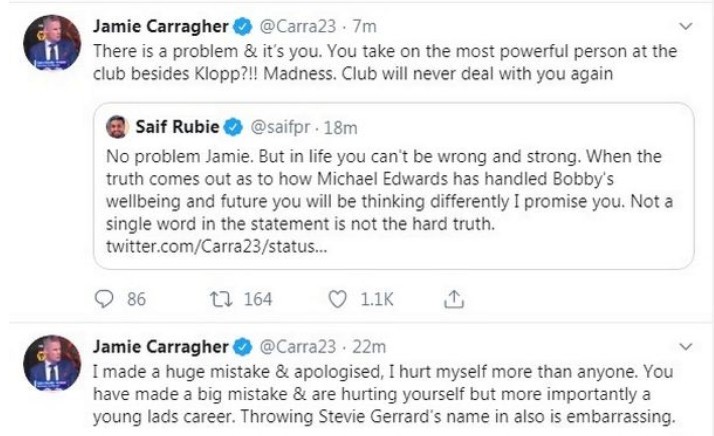Click the @saifpr handle
This screenshot has width=714, height=436.
pyautogui.click(x=284, y=127)
